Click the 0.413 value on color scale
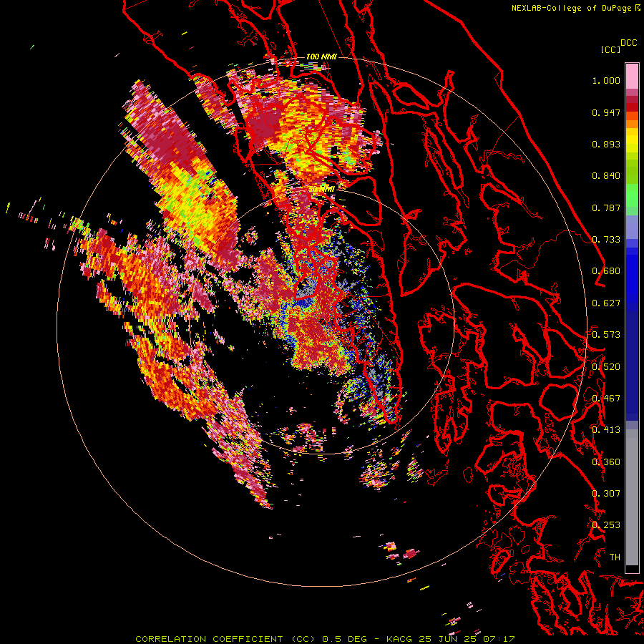Image resolution: width=644 pixels, height=644 pixels. point(606,430)
